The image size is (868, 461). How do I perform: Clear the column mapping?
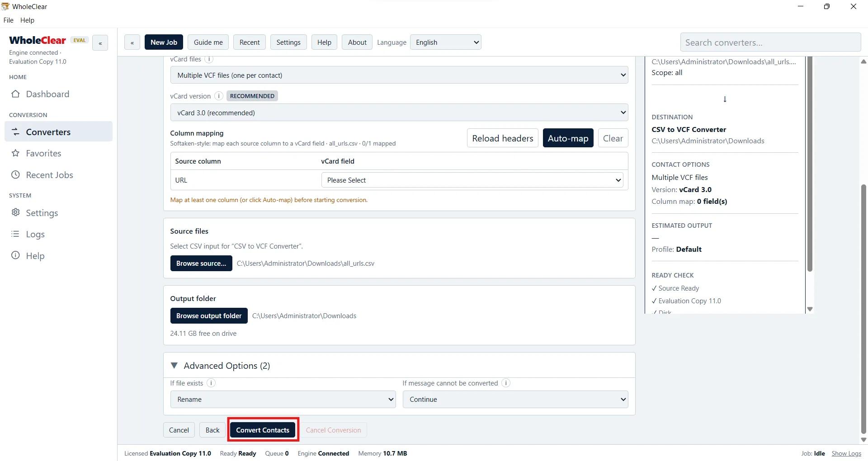point(613,138)
